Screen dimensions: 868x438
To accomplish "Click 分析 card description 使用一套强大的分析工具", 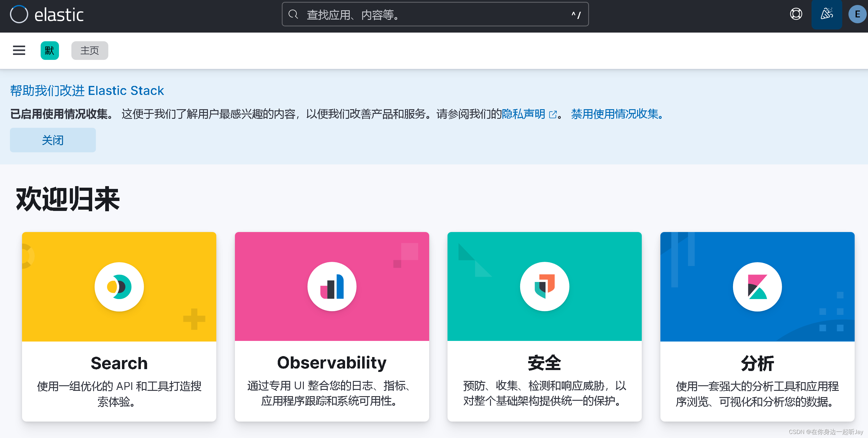I will 757,394.
